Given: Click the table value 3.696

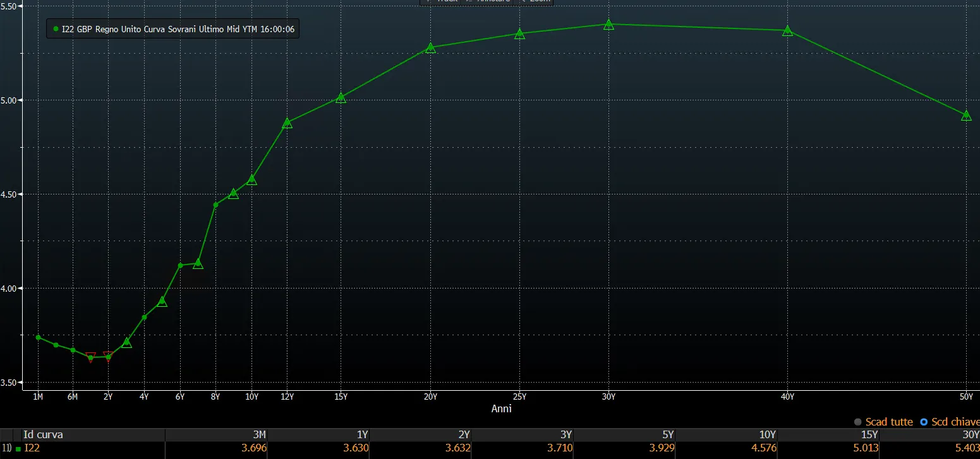Looking at the screenshot, I should coord(254,448).
